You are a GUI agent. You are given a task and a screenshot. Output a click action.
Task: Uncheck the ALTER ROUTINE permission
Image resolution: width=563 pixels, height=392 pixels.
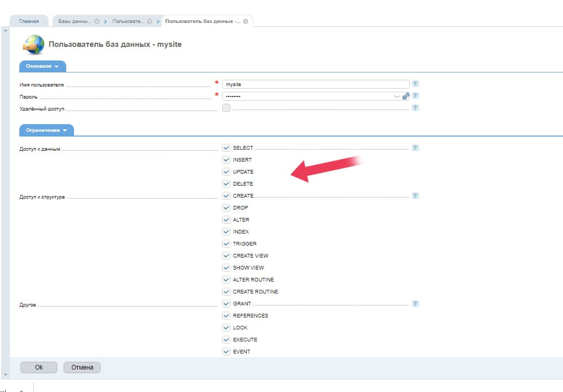click(226, 279)
